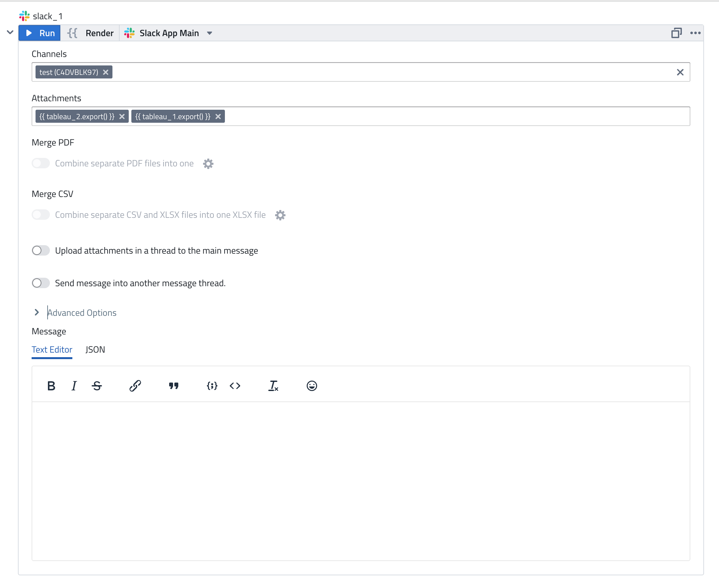This screenshot has width=719, height=588.
Task: Open Merge PDF settings gear
Action: click(208, 163)
